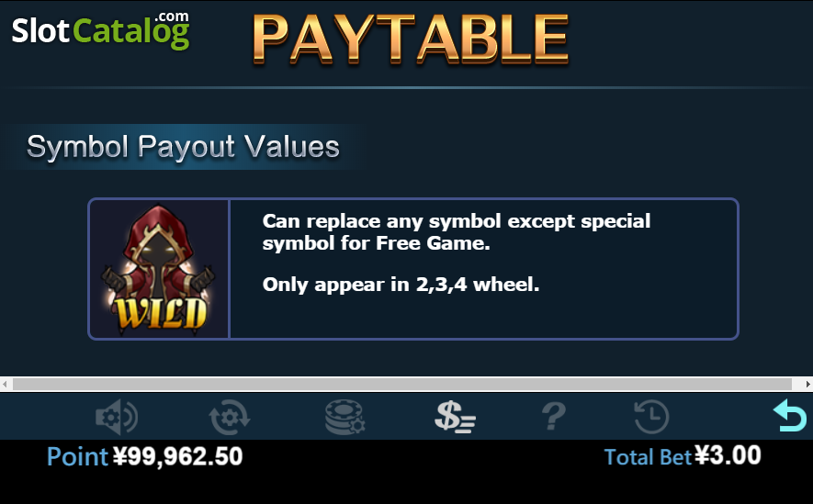Click the right scrollbar arrow
The width and height of the screenshot is (813, 504).
[x=807, y=385]
